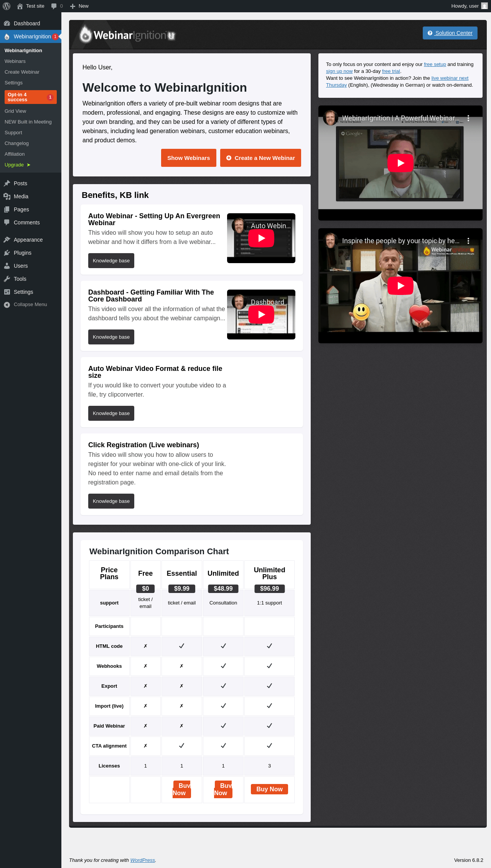Click Buy Now under Unlimited Plus plan
The width and height of the screenshot is (491, 868).
click(269, 789)
